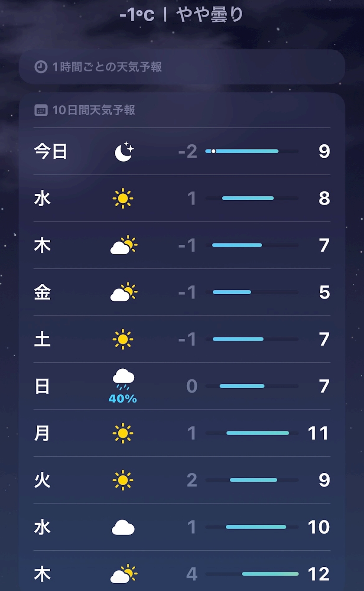
Task: Tap the sun icon in the first 水 row
Action: (123, 198)
